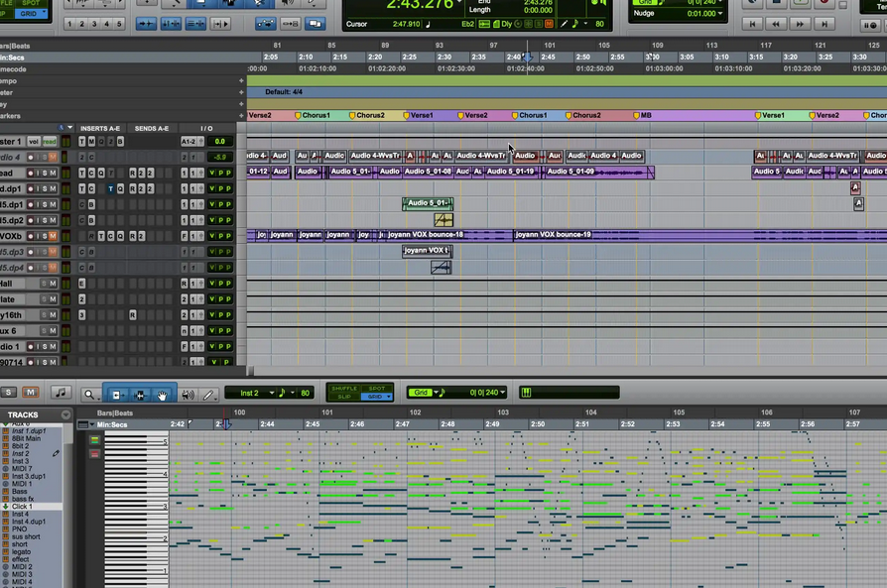The width and height of the screenshot is (887, 588).
Task: Click SLIP mode in MIDI editor
Action: [x=344, y=397]
